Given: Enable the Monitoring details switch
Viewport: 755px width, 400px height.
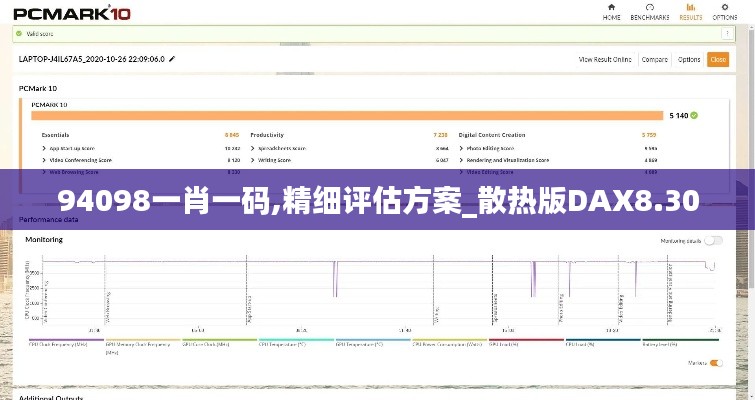Looking at the screenshot, I should point(714,241).
